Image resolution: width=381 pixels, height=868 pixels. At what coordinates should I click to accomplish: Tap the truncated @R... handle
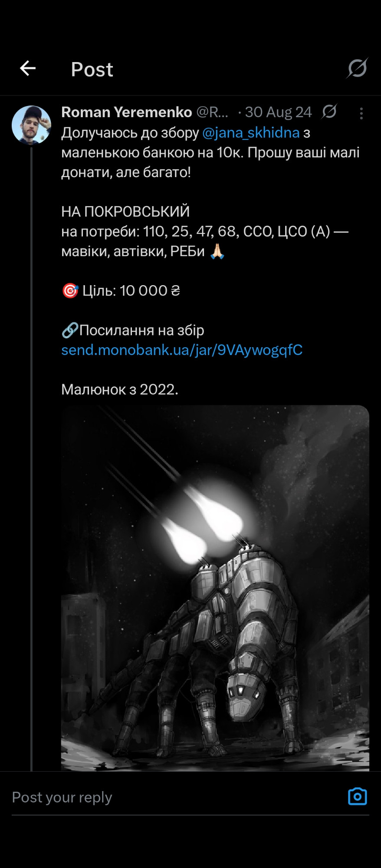pos(212,112)
